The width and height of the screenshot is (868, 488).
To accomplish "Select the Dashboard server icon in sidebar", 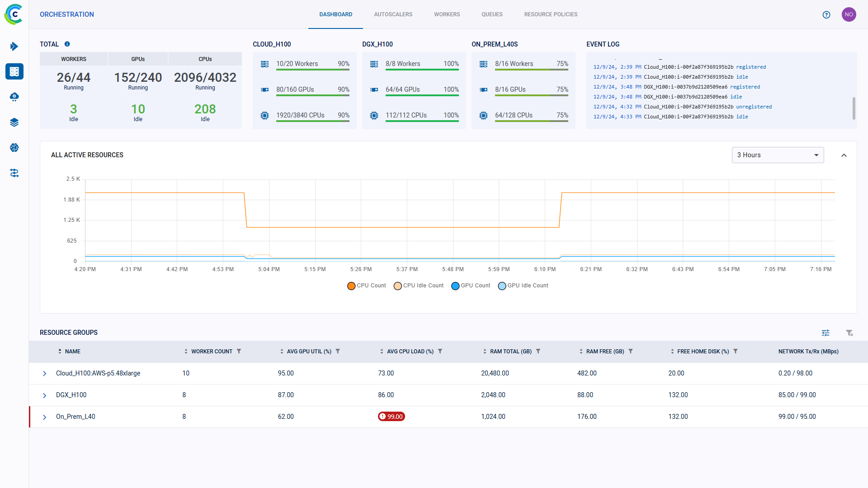I will [x=14, y=71].
